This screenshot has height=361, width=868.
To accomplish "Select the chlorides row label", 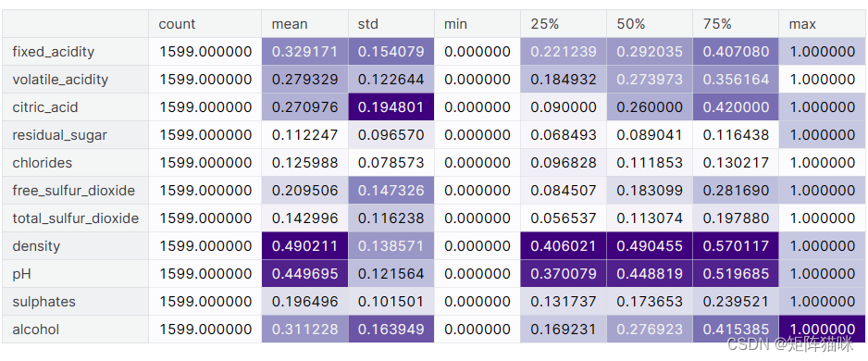I will (x=75, y=163).
